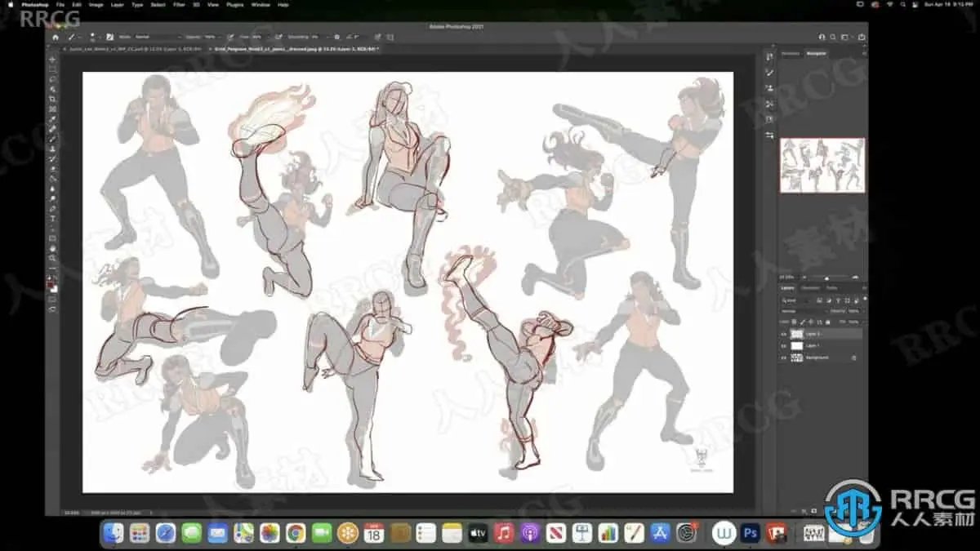
Task: Click the Navigator preview thumbnail
Action: (822, 165)
